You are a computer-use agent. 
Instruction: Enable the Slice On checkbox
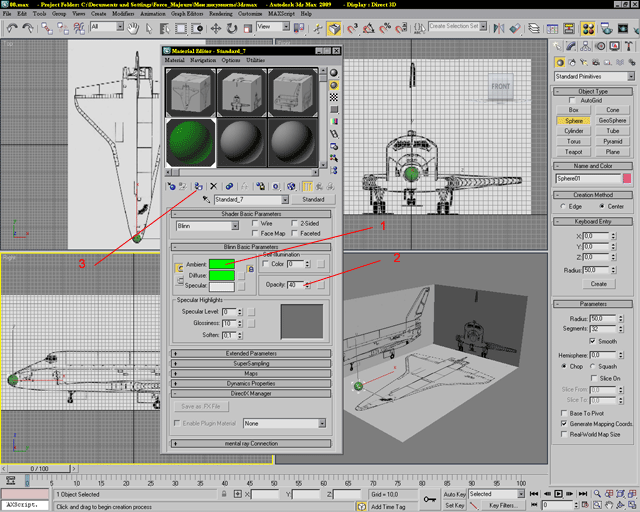pos(594,378)
